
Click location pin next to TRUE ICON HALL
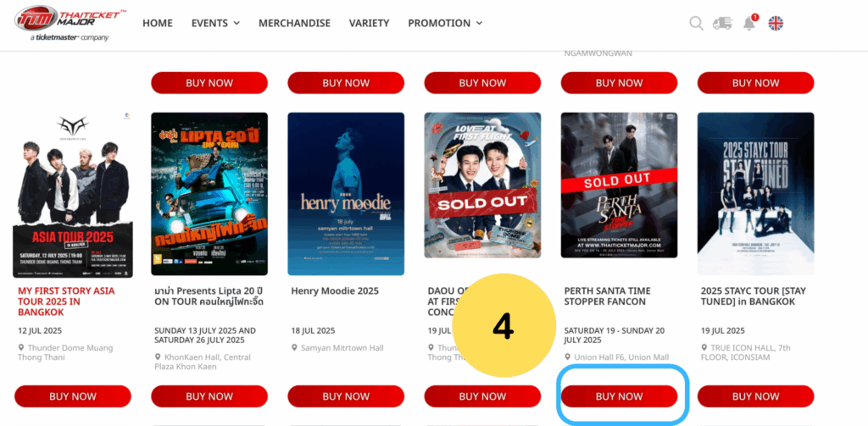tap(704, 348)
